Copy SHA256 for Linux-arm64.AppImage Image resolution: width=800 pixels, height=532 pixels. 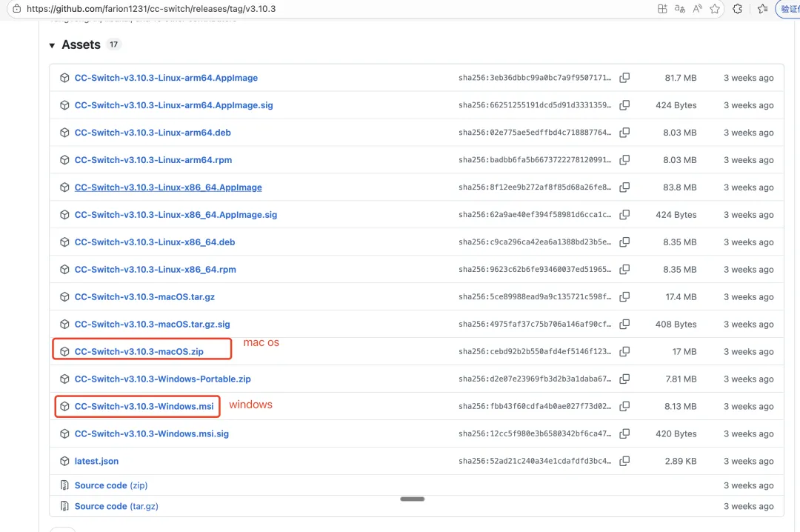click(x=624, y=78)
